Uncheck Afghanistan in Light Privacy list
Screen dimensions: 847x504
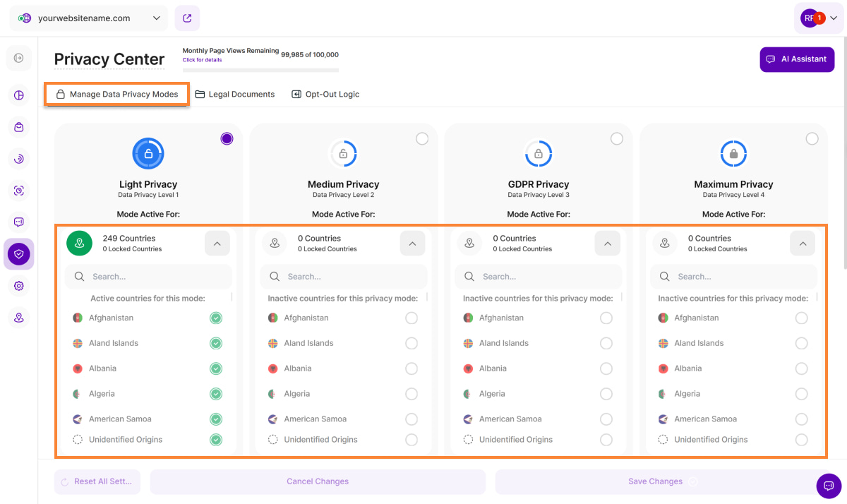[x=216, y=318]
